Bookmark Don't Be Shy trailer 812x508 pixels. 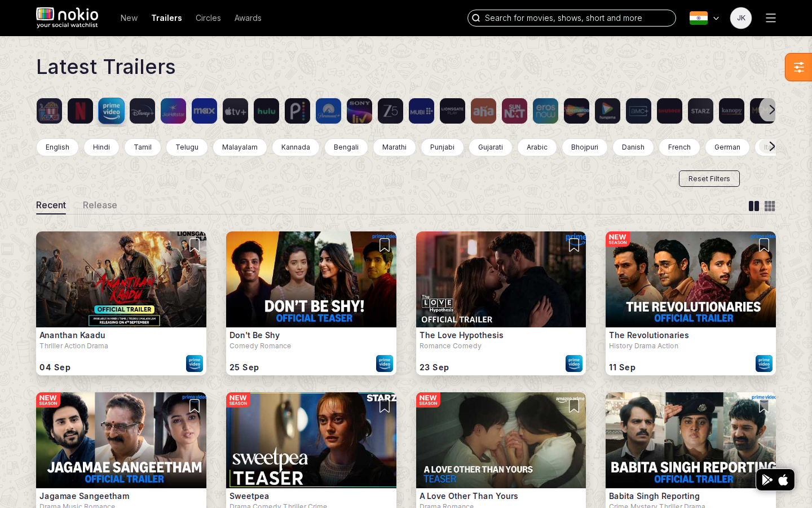[x=385, y=245]
